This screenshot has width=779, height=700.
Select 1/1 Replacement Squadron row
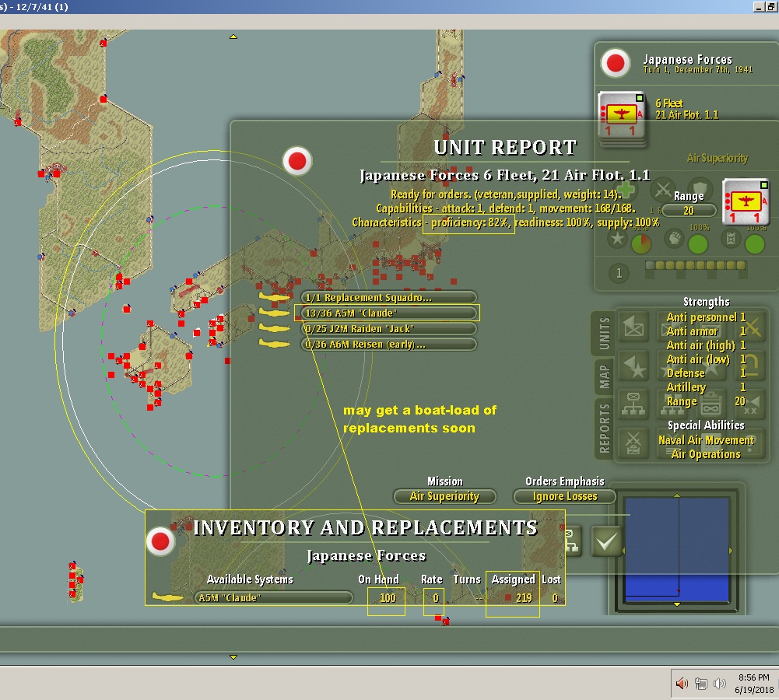tap(388, 297)
